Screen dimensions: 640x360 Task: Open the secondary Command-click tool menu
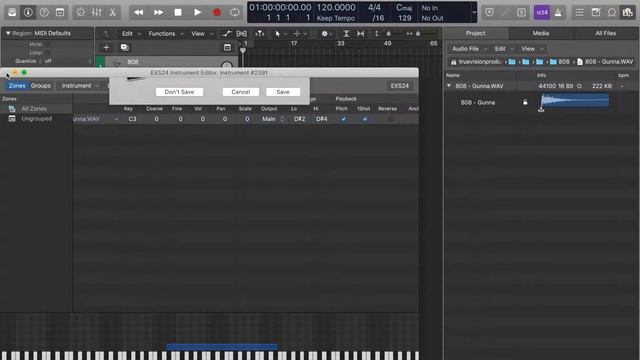tap(300, 33)
